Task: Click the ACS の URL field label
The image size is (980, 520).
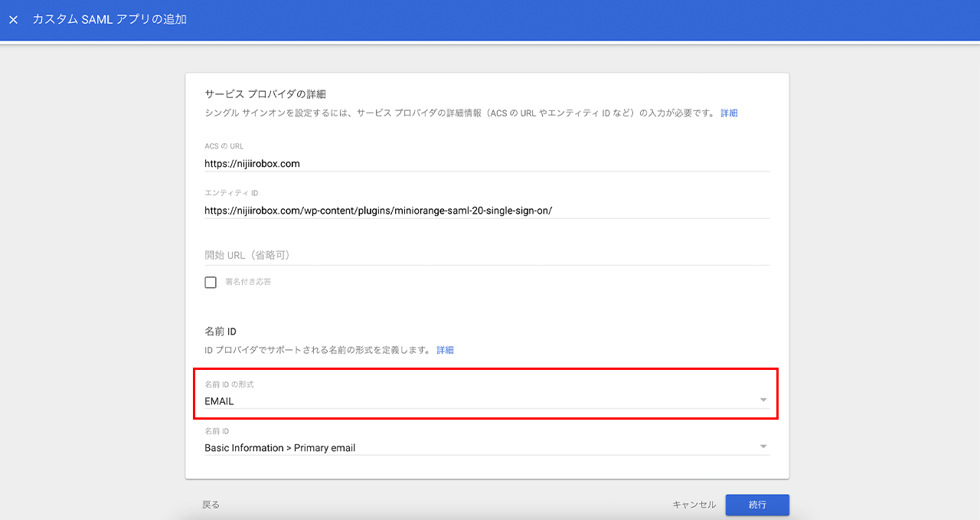Action: click(224, 146)
